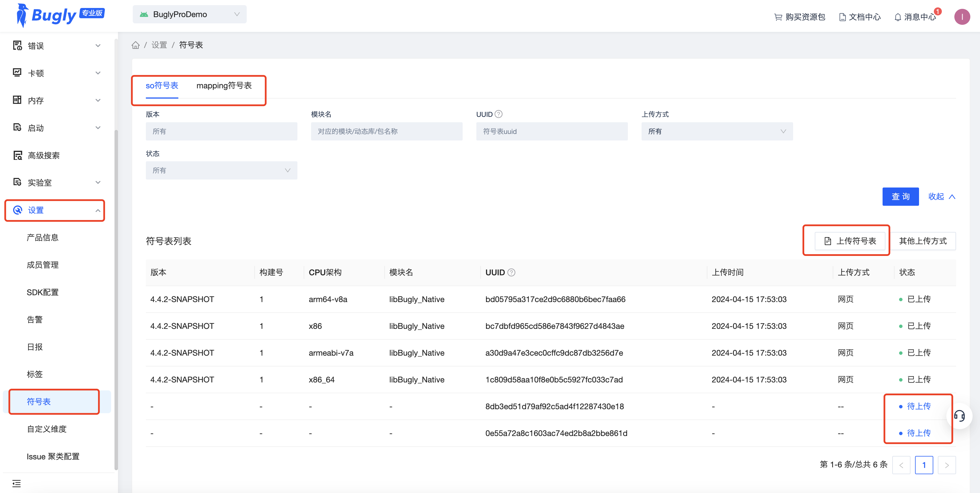Image resolution: width=980 pixels, height=493 pixels.
Task: Click armeabi-v7a CPU架构 cell
Action: click(x=331, y=353)
